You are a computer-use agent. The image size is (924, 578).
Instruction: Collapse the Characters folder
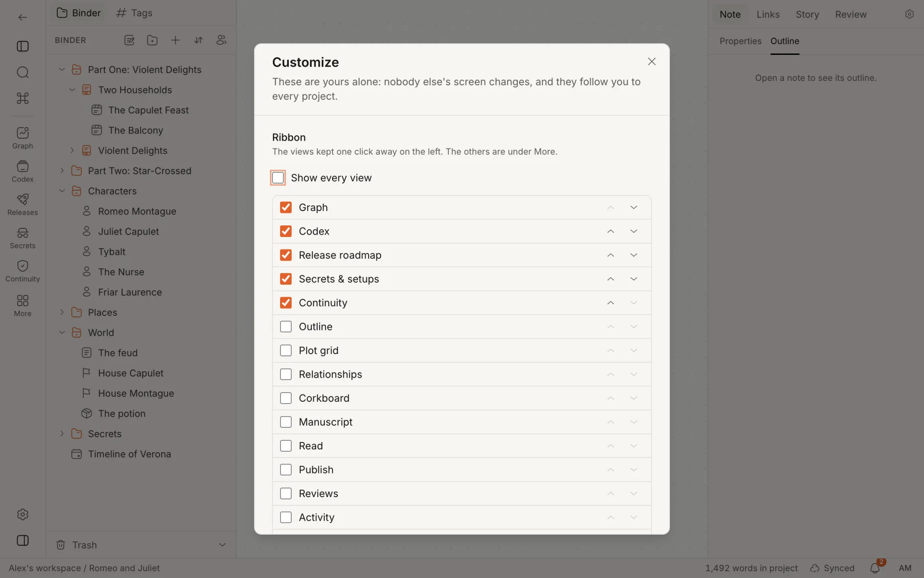coord(62,191)
